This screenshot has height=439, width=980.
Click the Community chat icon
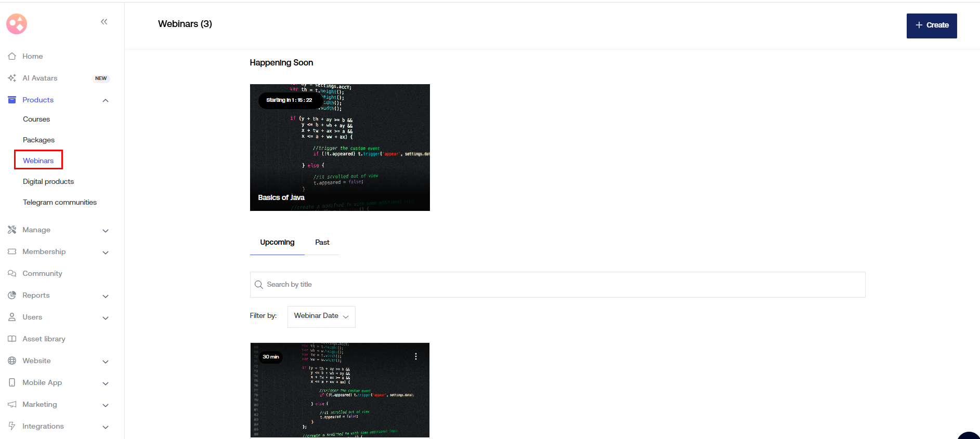tap(12, 273)
